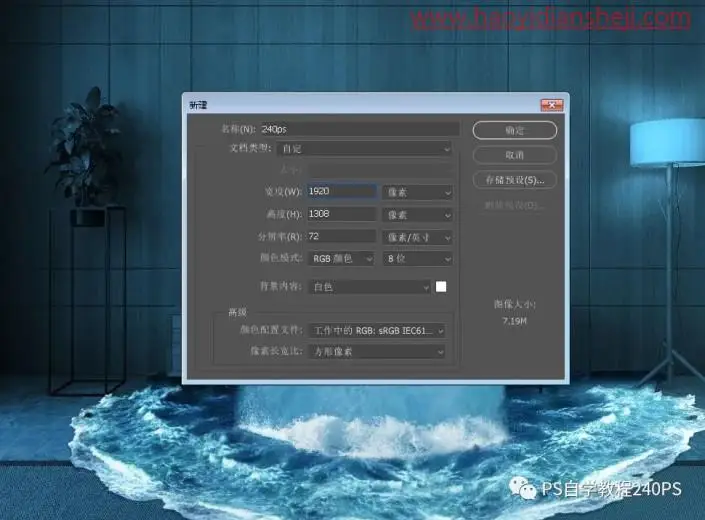Close the 新建 dialog with the X
The width and height of the screenshot is (705, 520).
coord(552,105)
